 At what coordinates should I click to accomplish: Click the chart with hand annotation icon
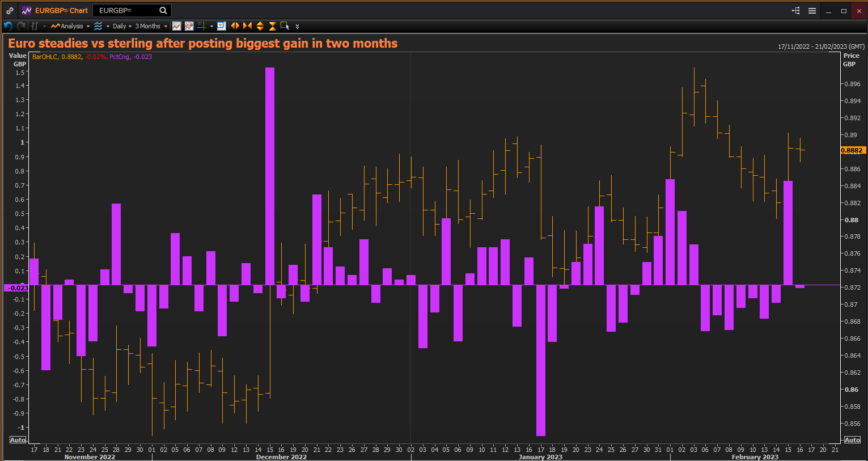point(189,26)
